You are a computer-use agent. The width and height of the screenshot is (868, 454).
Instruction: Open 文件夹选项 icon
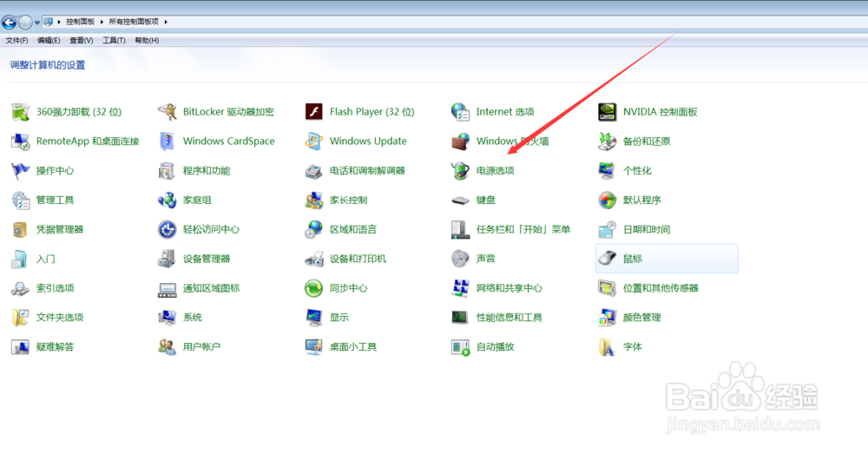pyautogui.click(x=21, y=317)
